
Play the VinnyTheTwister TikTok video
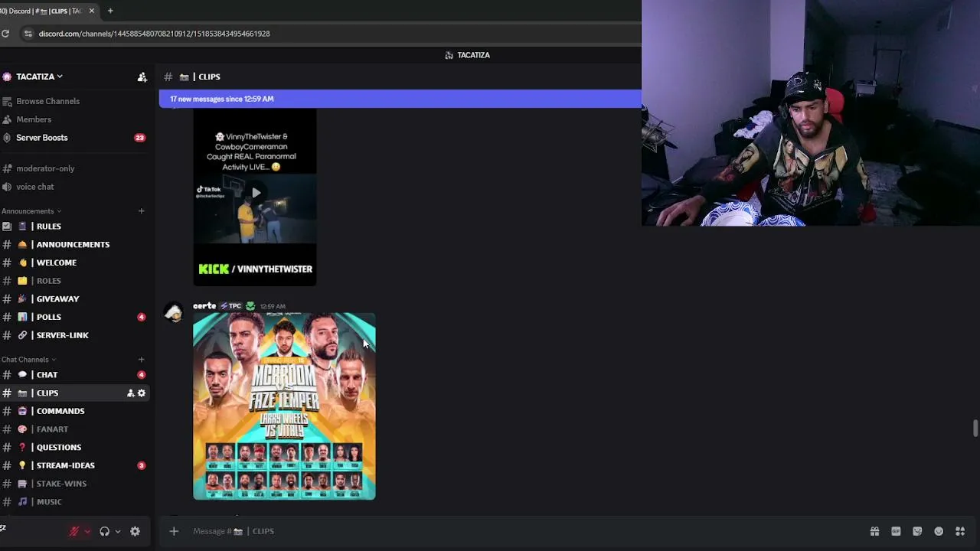click(256, 194)
